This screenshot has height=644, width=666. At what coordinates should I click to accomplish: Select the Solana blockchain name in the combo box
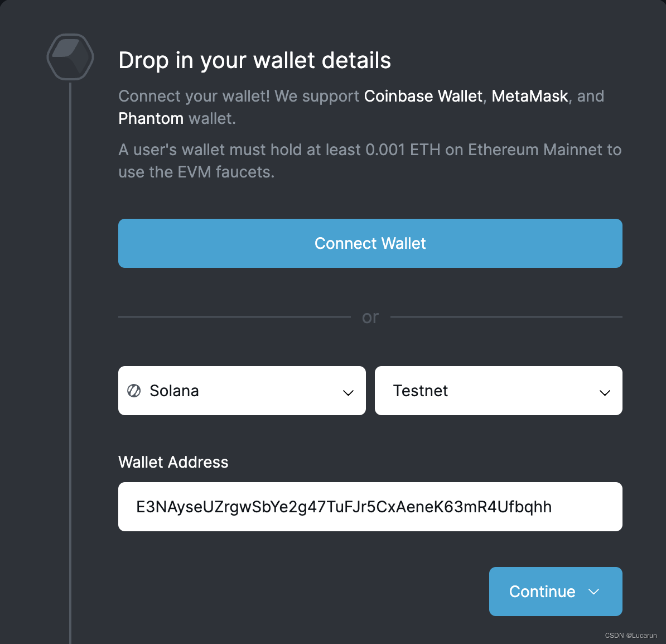(174, 391)
